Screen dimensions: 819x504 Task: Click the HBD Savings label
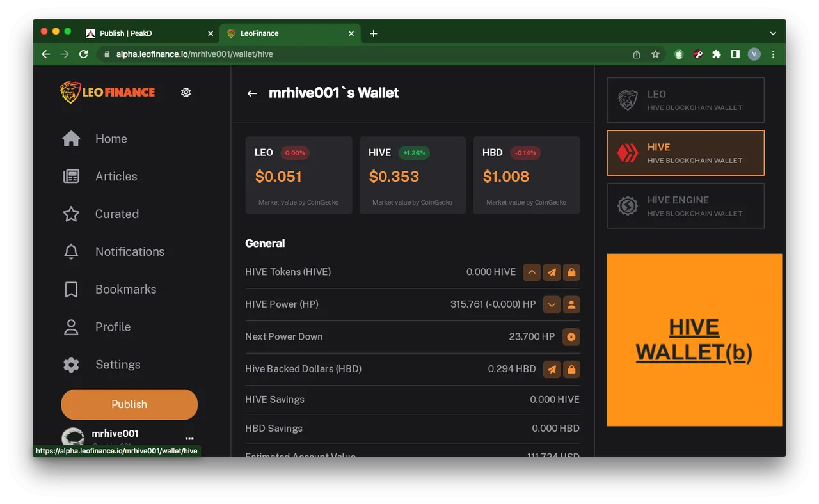pos(274,429)
